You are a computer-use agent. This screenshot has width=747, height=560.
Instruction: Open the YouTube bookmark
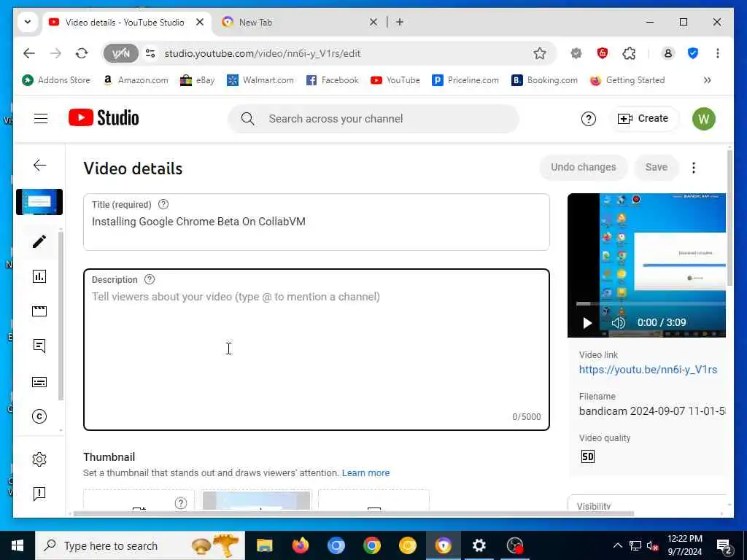395,80
